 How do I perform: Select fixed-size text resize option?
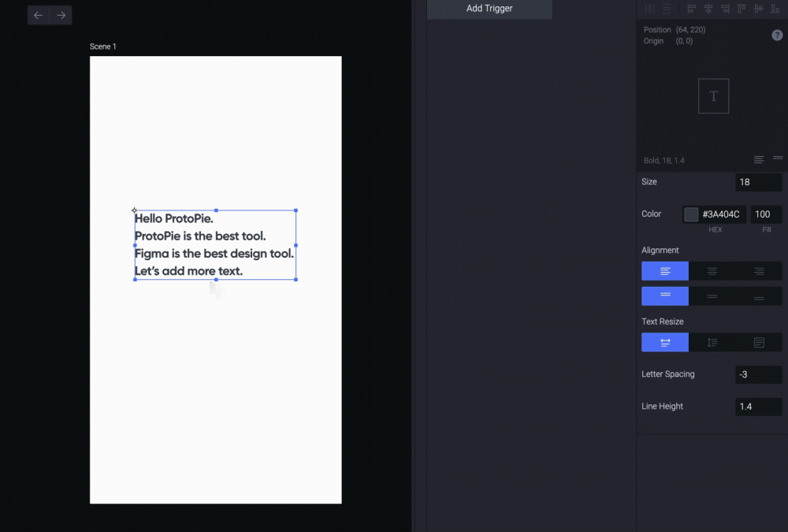click(759, 342)
